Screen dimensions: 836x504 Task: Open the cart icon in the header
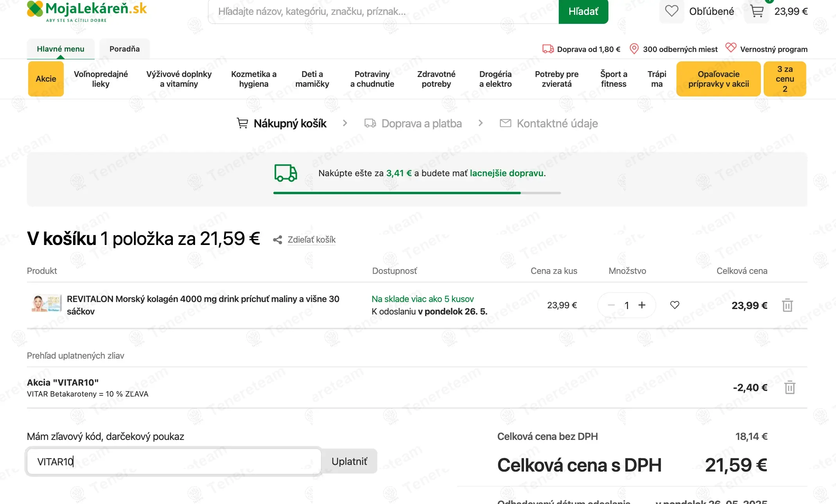(757, 11)
